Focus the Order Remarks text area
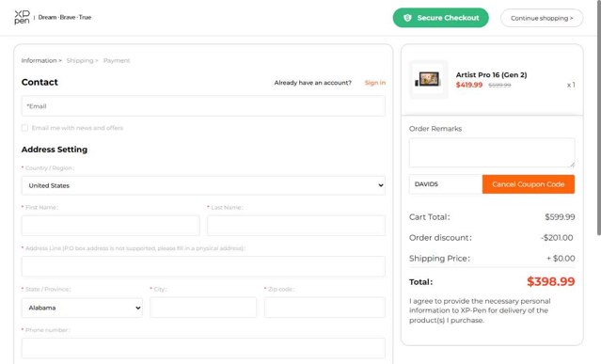The height and width of the screenshot is (364, 601). pyautogui.click(x=492, y=152)
